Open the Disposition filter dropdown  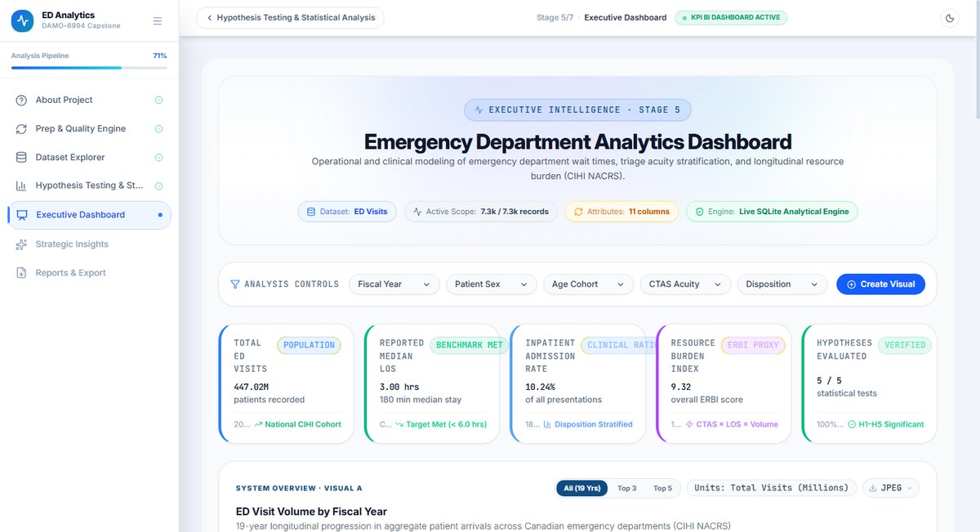(x=782, y=284)
